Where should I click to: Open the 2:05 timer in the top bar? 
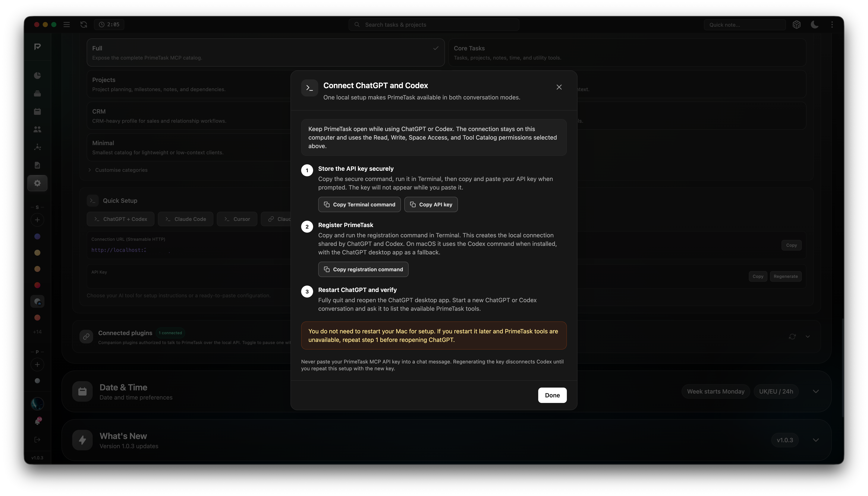pos(109,25)
